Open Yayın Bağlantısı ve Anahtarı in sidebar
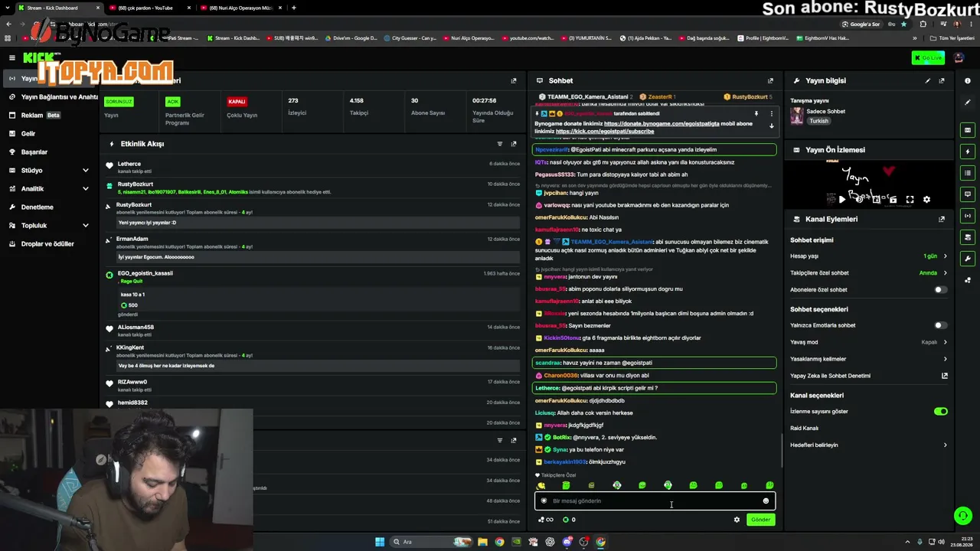 click(x=54, y=97)
